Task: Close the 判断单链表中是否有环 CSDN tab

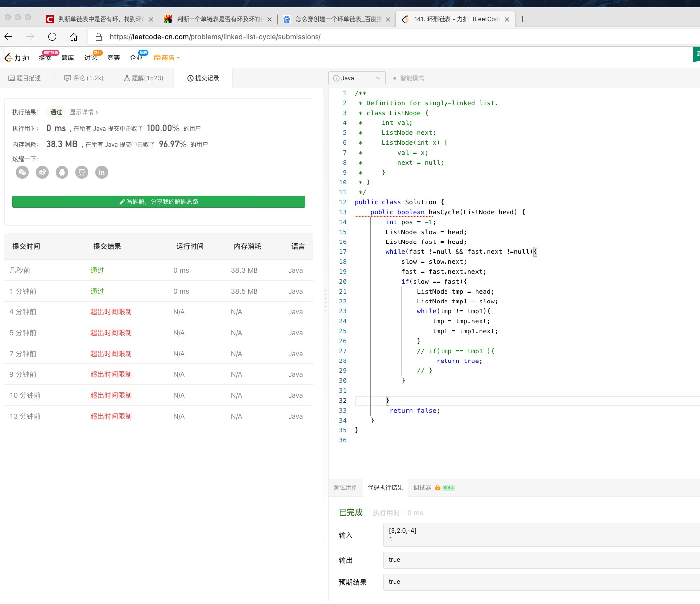Action: coord(151,20)
